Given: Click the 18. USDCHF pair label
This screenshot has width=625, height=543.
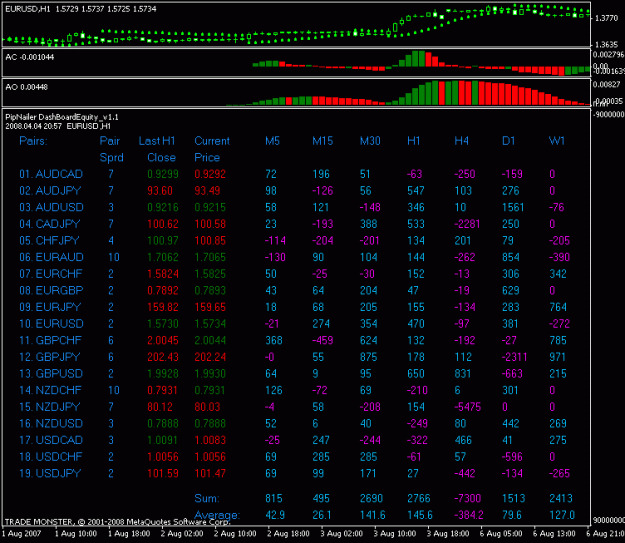Looking at the screenshot, I should pos(51,456).
